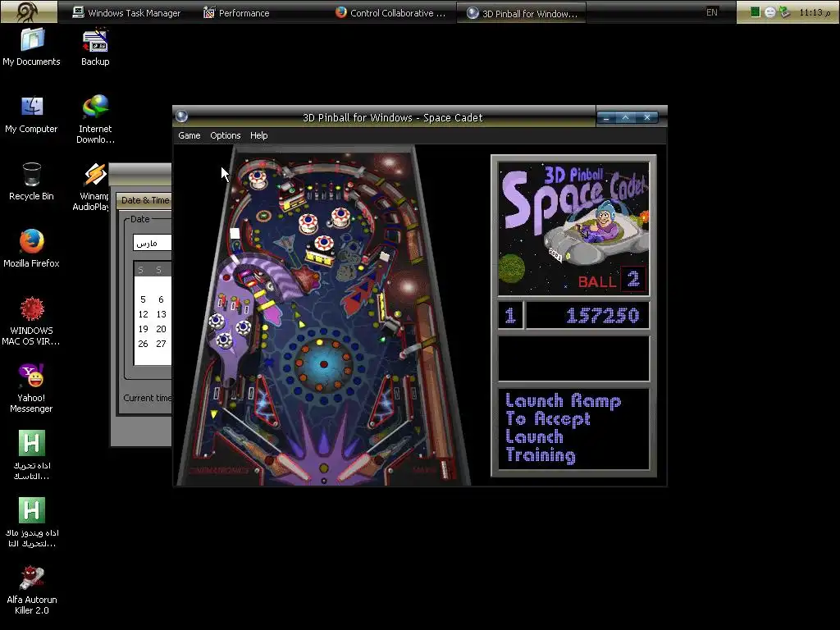Viewport: 840px width, 630px height.
Task: Select WINDOWS MAC OS VIR desktop icon
Action: (32, 321)
